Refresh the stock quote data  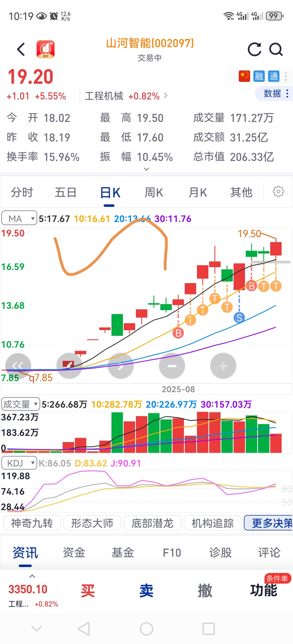click(x=254, y=49)
